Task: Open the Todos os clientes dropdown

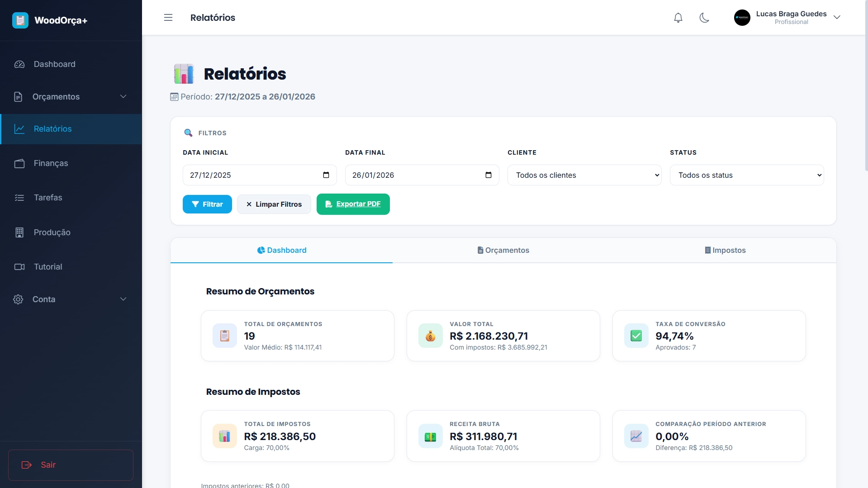Action: (x=584, y=175)
